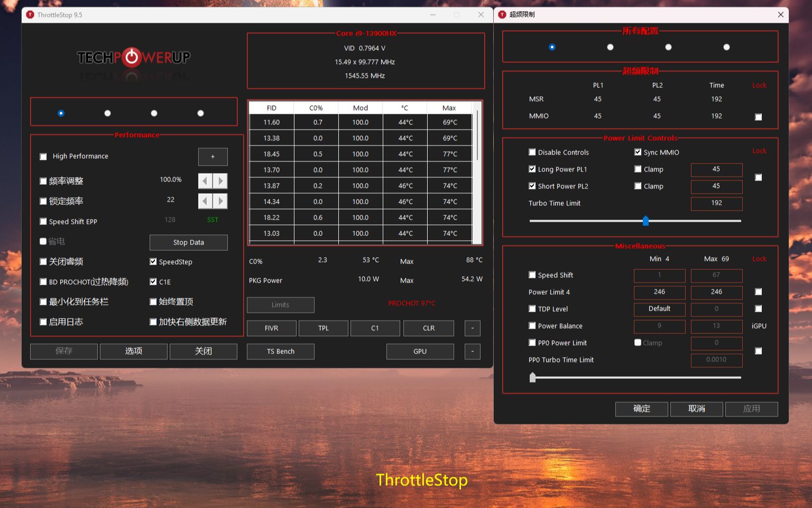812x508 pixels.
Task: Uncheck Short Power PL2 checkbox
Action: pos(532,186)
